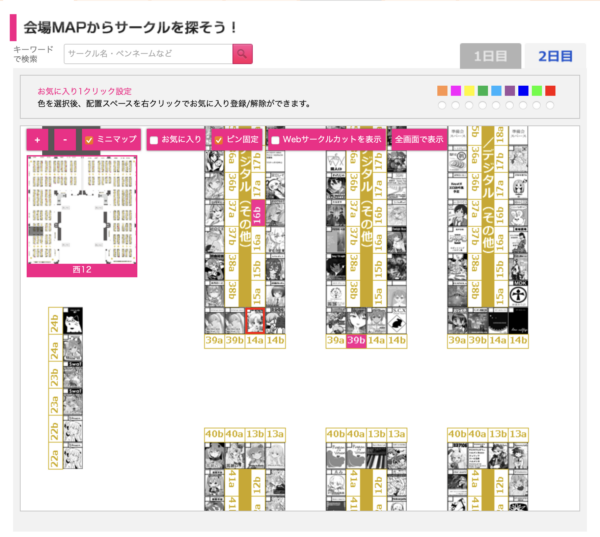
Task: Open the circle cut thumbnail beside 24a
Action: click(73, 348)
